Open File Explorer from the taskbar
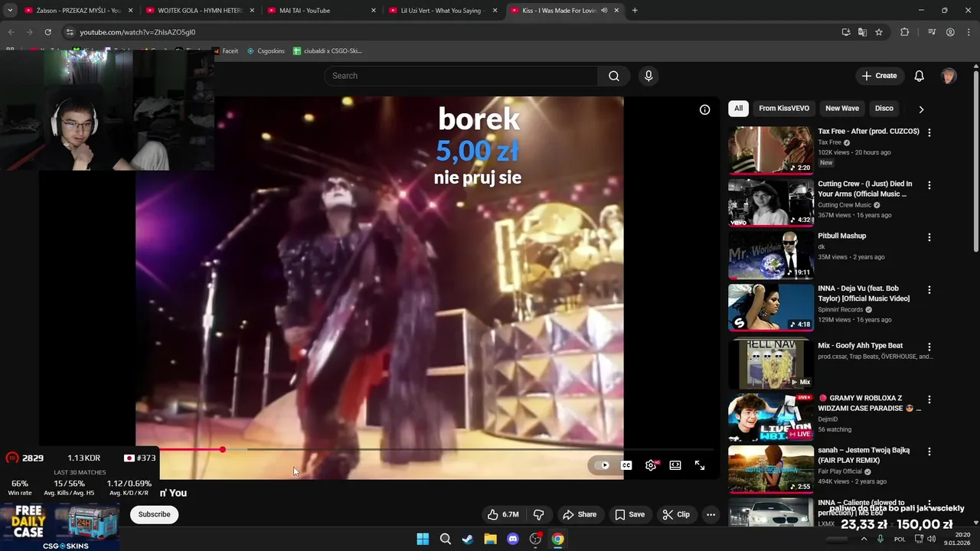This screenshot has width=980, height=551. 490,539
